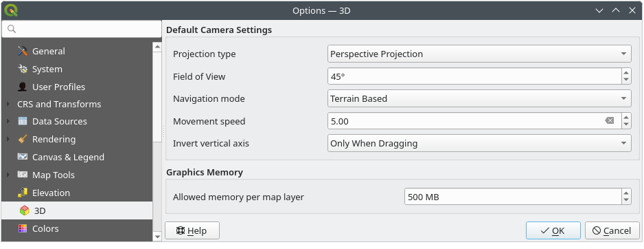Screen dimensions: 644x249
Task: Click the Data Sources table icon
Action: 23,122
